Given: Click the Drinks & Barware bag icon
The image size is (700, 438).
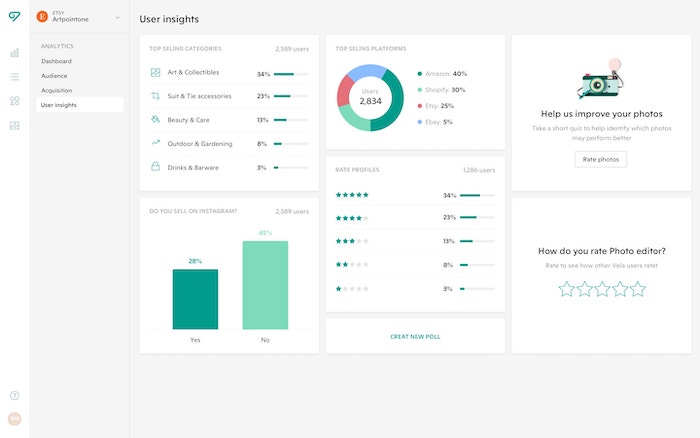Looking at the screenshot, I should tap(155, 167).
